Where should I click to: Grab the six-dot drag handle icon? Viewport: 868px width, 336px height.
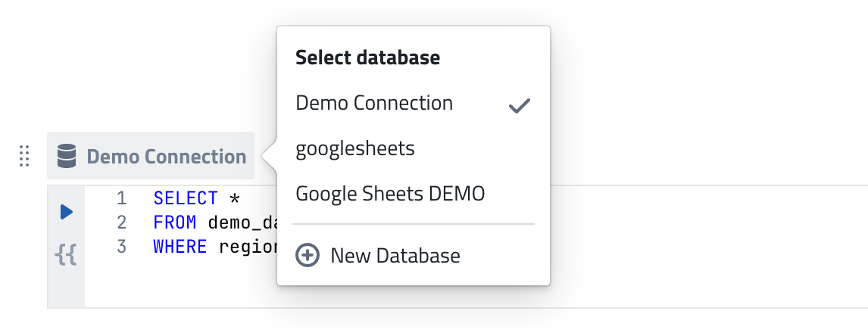click(23, 156)
